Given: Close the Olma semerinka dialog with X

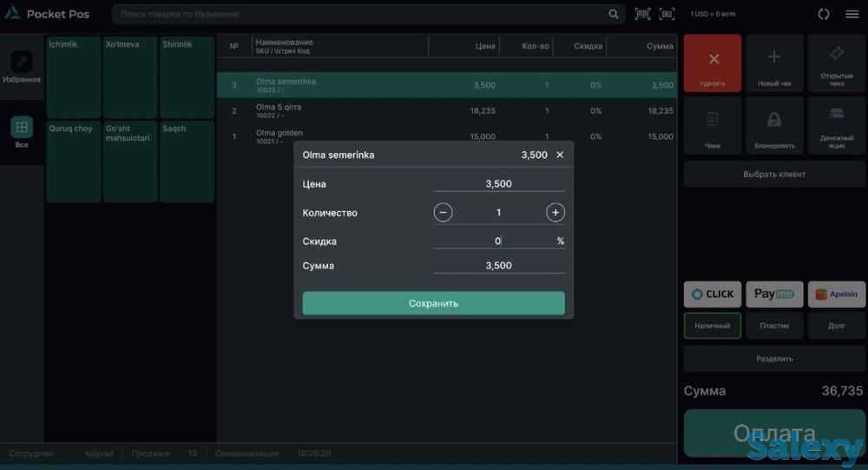Looking at the screenshot, I should tap(560, 155).
